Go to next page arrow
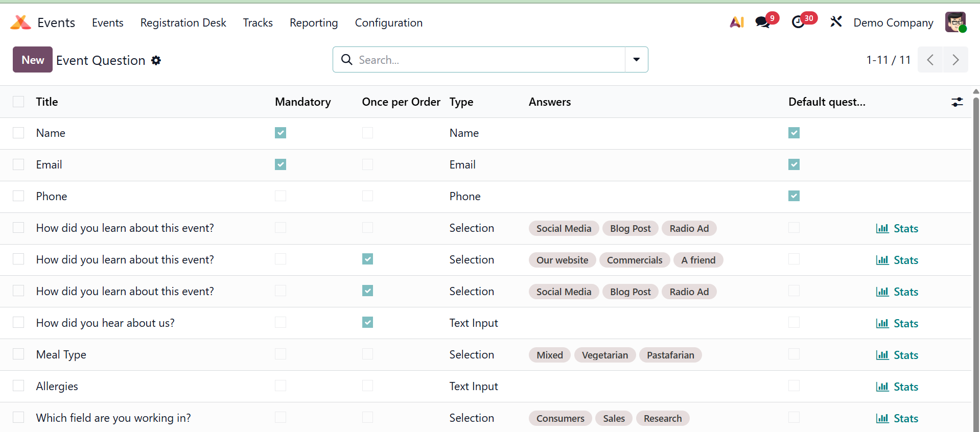 coord(955,60)
